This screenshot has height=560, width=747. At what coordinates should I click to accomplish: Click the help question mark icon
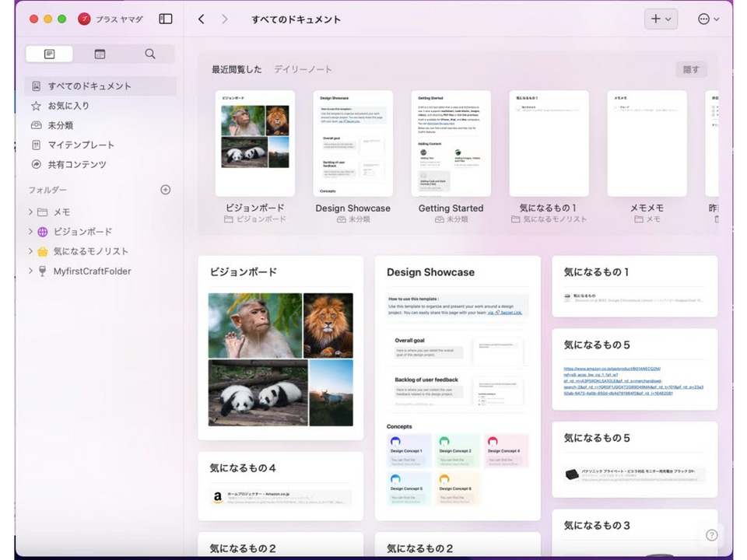click(711, 535)
